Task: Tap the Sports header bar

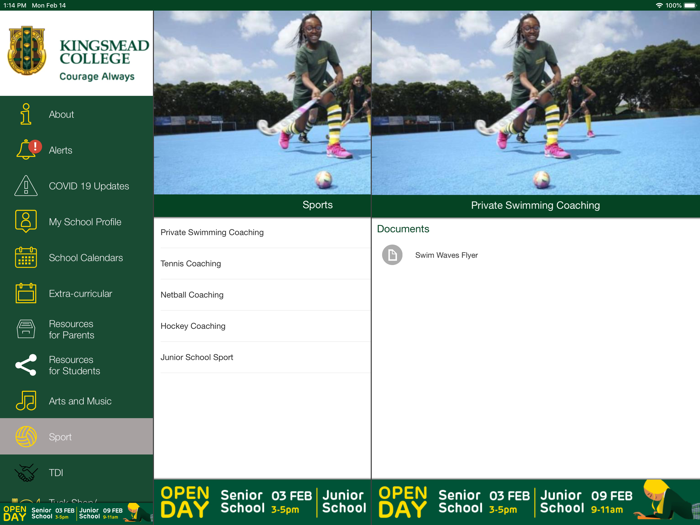Action: coord(262,205)
